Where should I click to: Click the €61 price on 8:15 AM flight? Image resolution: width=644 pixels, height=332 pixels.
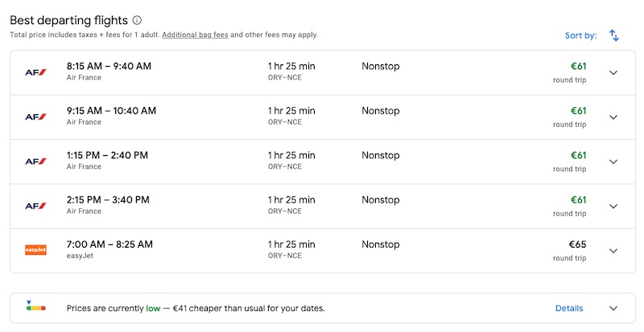coord(579,67)
